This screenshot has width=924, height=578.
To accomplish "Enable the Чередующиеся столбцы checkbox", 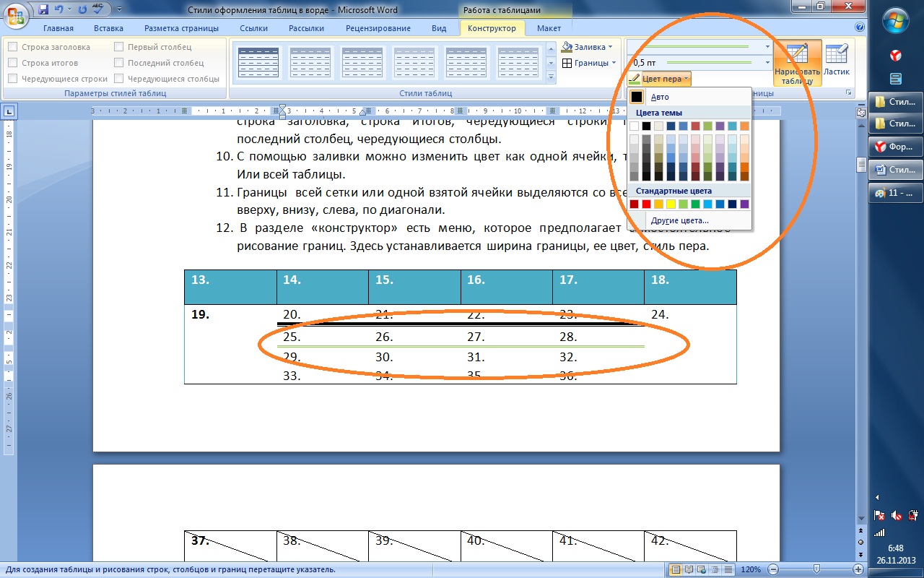I will pyautogui.click(x=118, y=79).
